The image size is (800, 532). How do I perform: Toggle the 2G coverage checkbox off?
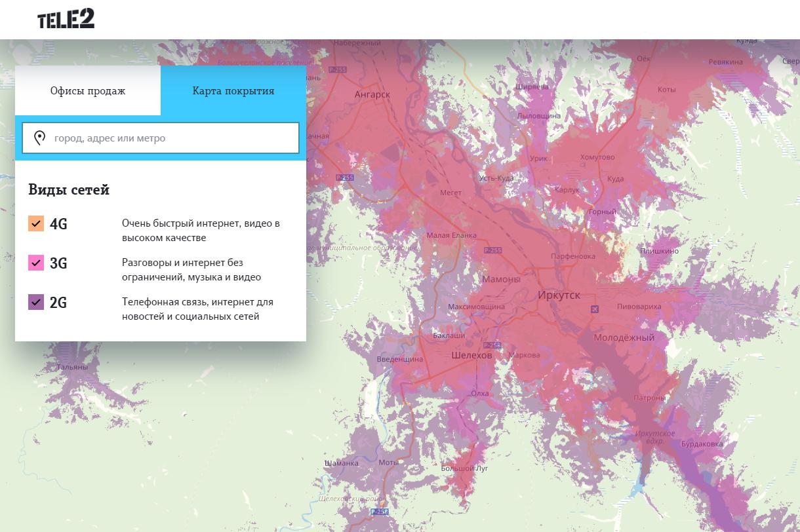[36, 302]
